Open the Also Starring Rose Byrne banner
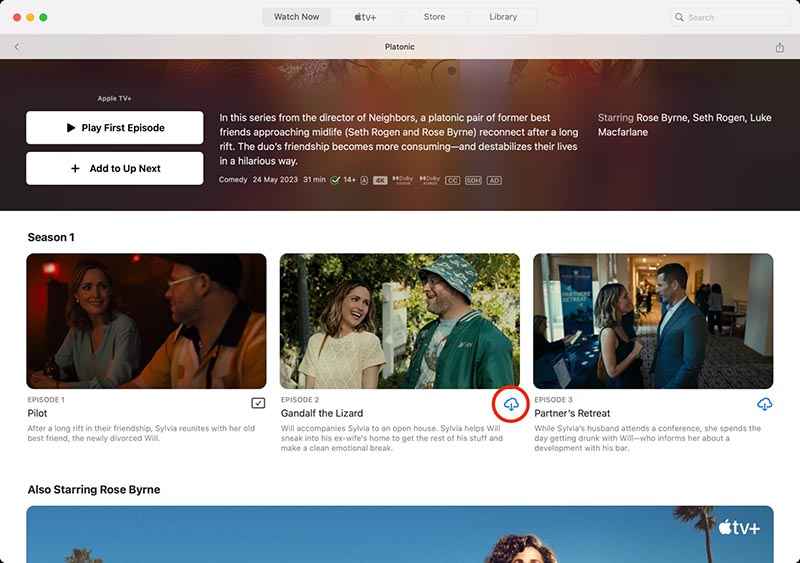The image size is (800, 563). (x=400, y=534)
